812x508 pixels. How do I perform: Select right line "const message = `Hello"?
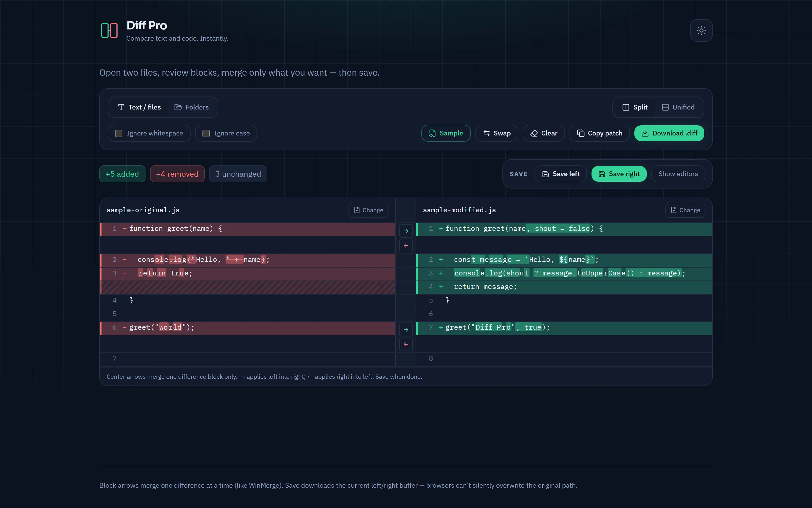[564, 260]
